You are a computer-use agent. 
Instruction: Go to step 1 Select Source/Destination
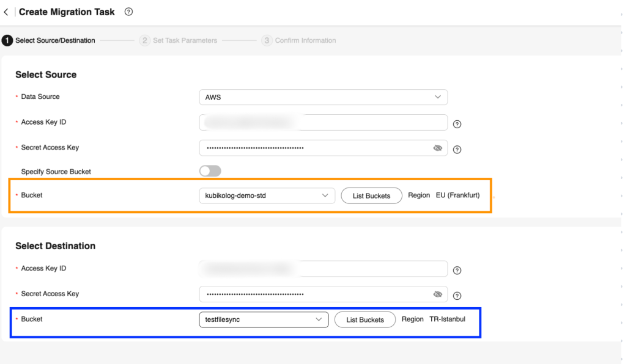click(49, 40)
